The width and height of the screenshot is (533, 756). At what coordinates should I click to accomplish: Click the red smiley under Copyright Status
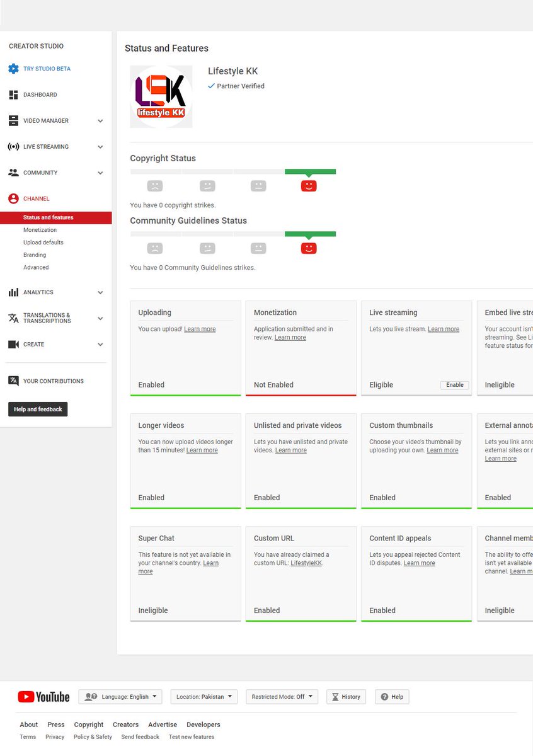tap(309, 186)
